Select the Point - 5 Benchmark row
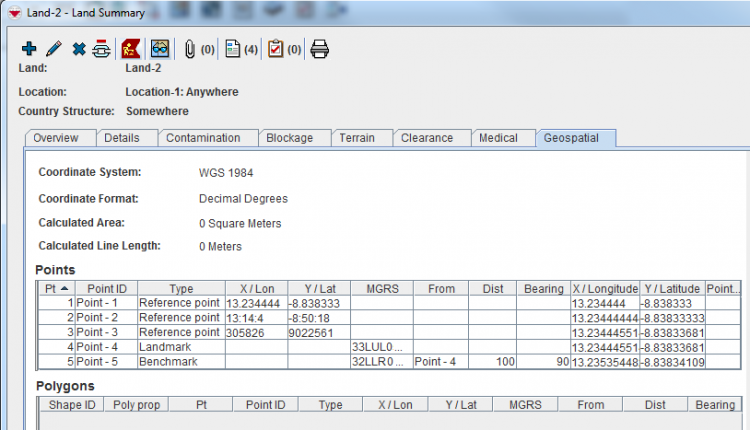This screenshot has height=430, width=750. coord(180,360)
